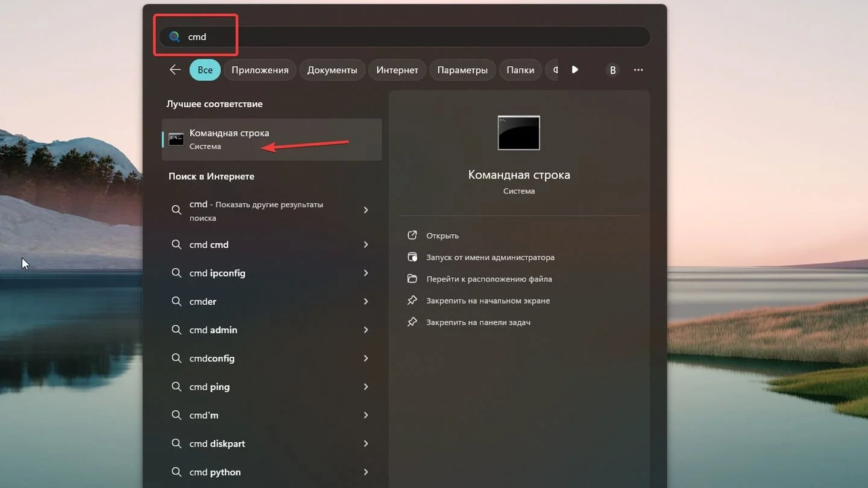868x488 pixels.
Task: Switch to the Приложения filter tab
Action: tap(260, 70)
